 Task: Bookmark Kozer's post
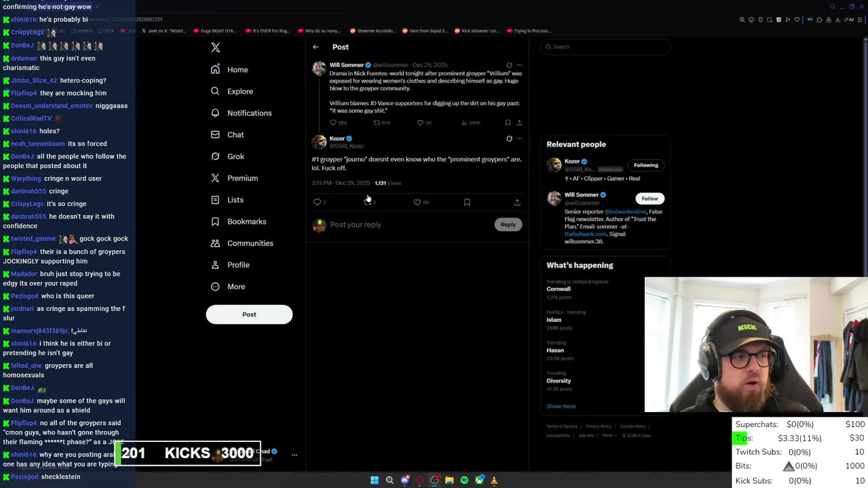point(467,202)
